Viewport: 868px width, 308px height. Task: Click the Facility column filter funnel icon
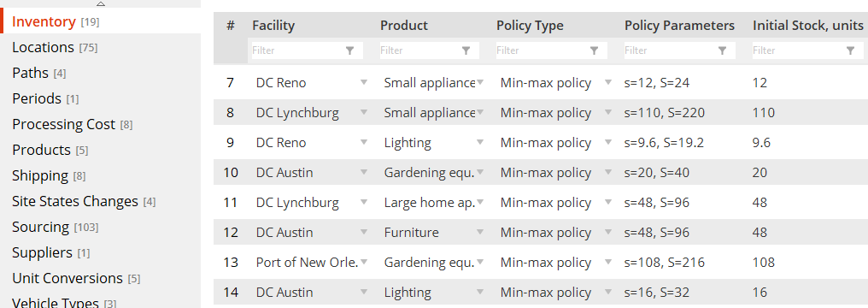pos(350,50)
